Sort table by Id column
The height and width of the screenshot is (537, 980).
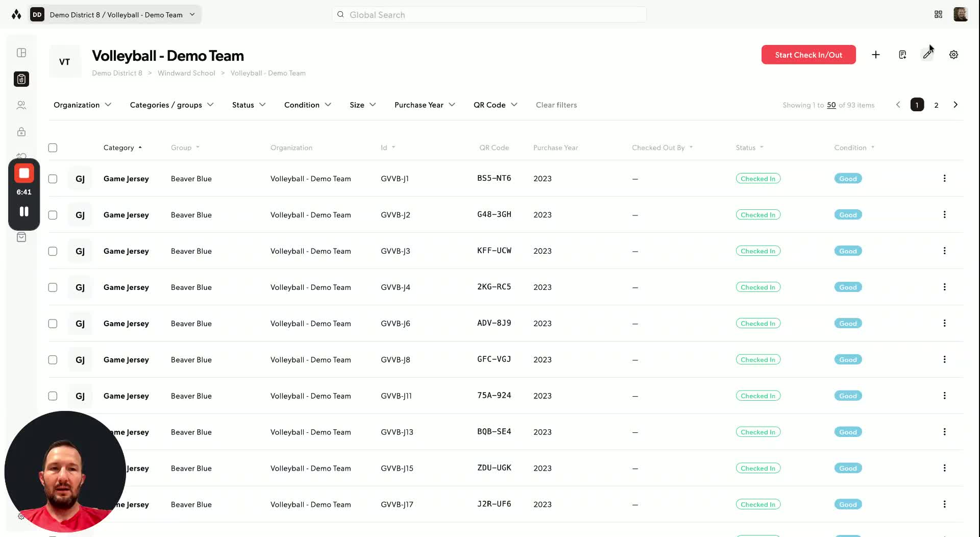387,148
